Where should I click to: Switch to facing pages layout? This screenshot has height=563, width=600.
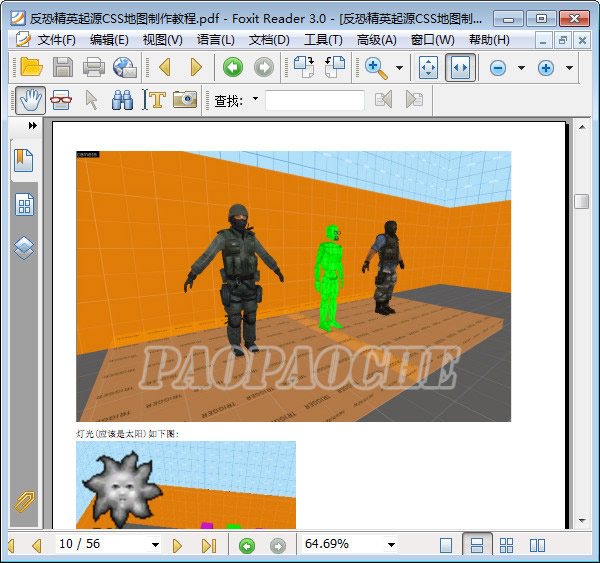click(x=537, y=545)
